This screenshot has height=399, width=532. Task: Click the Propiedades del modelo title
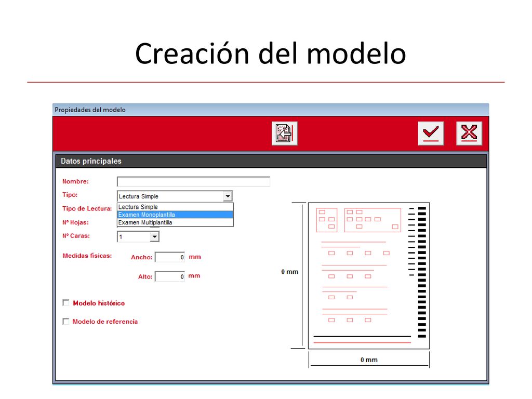90,110
